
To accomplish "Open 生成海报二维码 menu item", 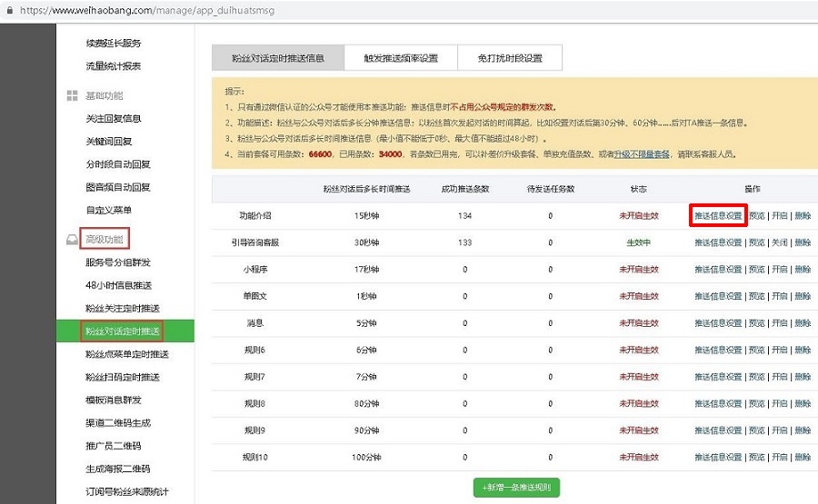I will 118,469.
